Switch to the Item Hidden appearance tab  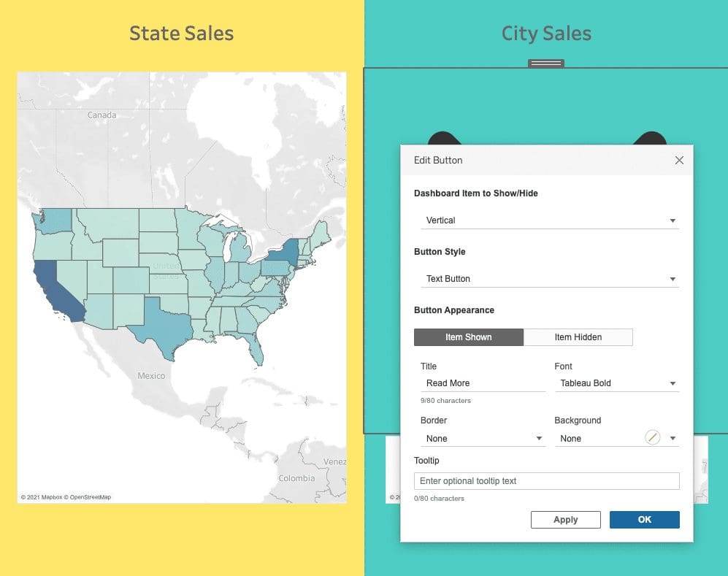click(578, 337)
